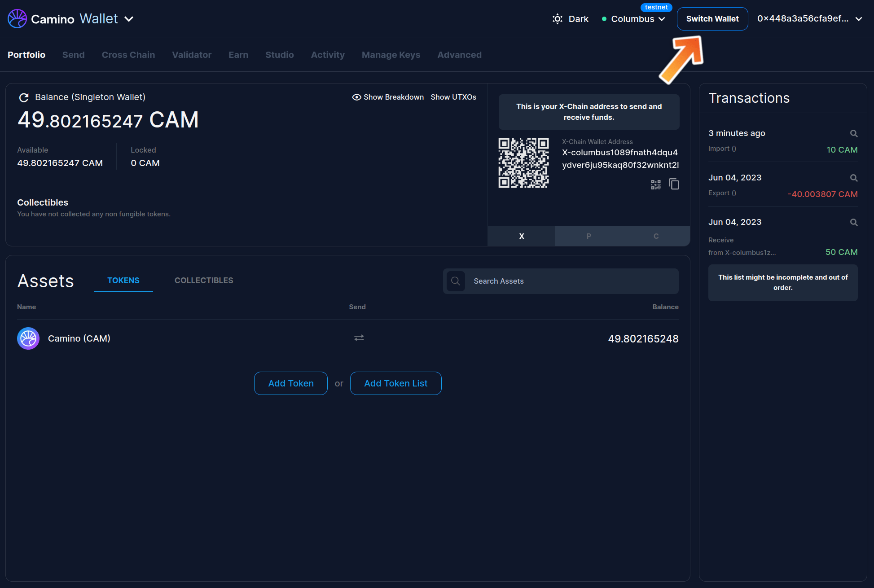Switch to the P chain tab
Image resolution: width=874 pixels, height=588 pixels.
pyautogui.click(x=589, y=236)
